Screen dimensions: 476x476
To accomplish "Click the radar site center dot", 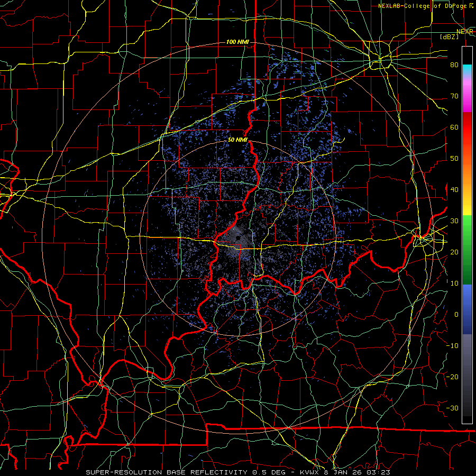I will tap(238, 238).
